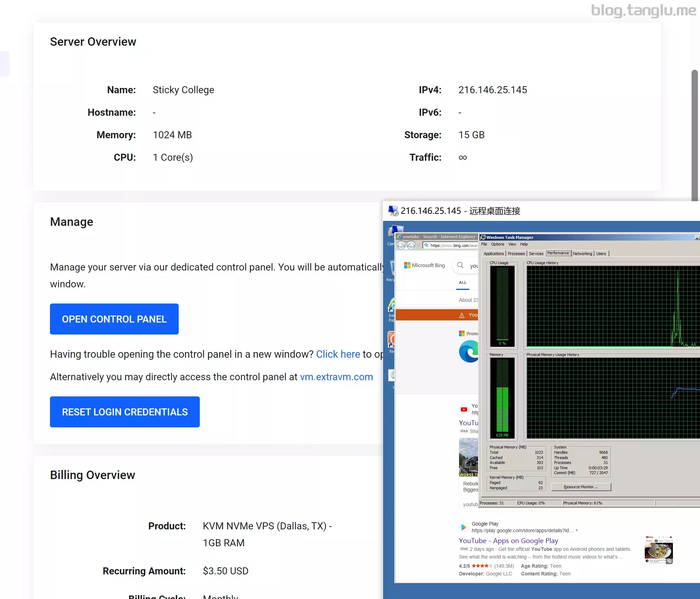Click the Microsoft Bing logo
Image resolution: width=700 pixels, height=599 pixels.
click(425, 265)
